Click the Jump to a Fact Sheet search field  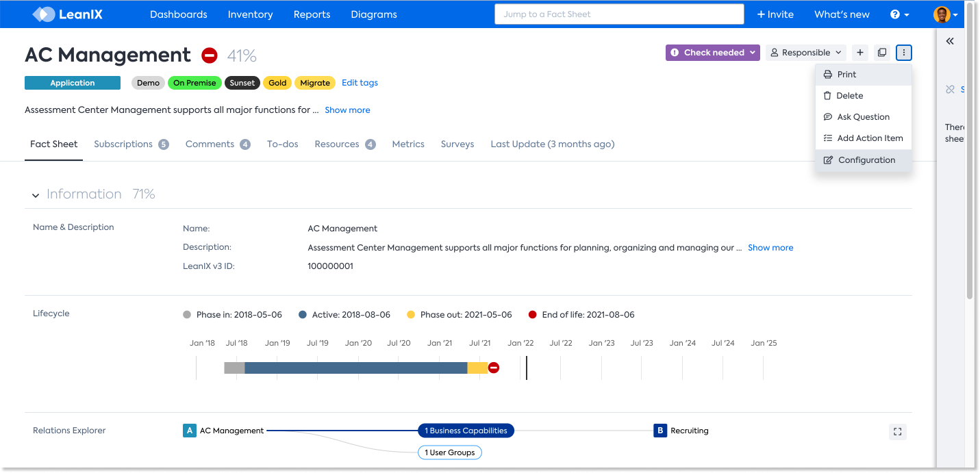pyautogui.click(x=619, y=14)
